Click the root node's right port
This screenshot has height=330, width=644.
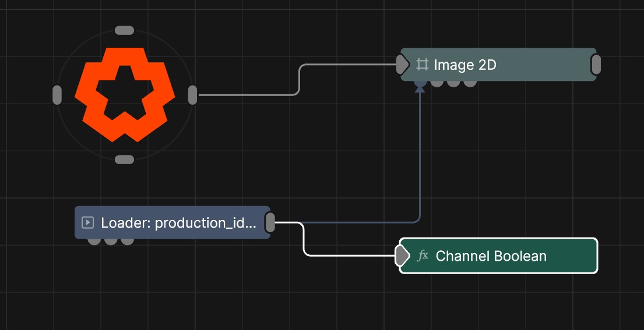(x=192, y=94)
